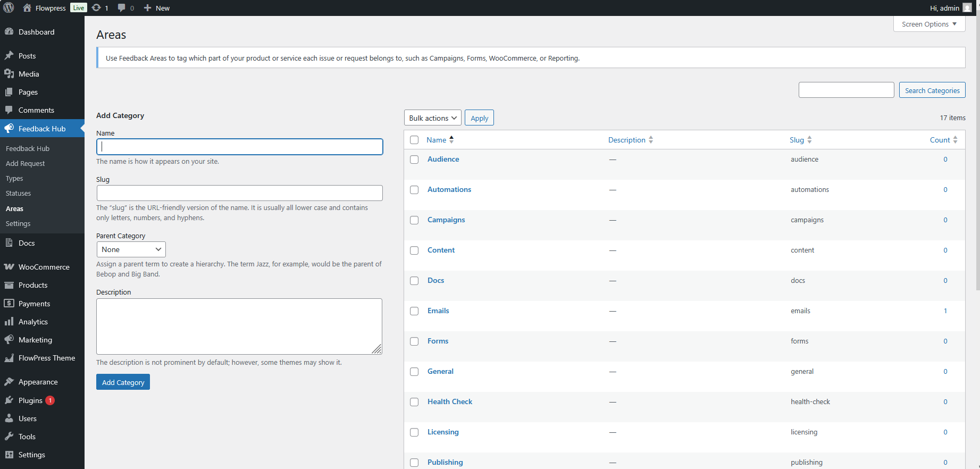Open the Feedback Hub megaphone menu
This screenshot has height=469, width=980.
42,129
